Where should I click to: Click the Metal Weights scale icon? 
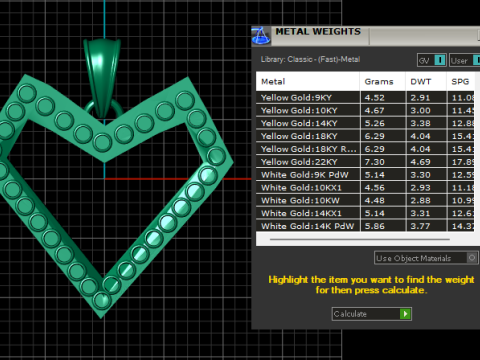point(261,36)
